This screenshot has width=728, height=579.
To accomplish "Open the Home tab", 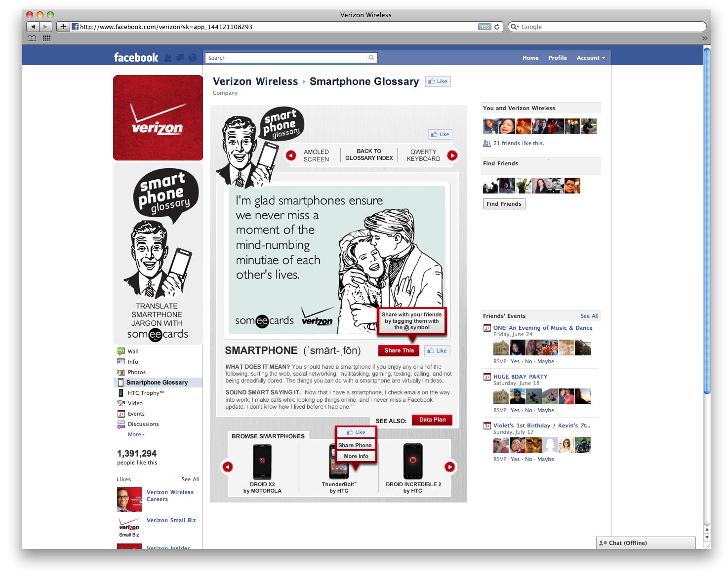I will [530, 58].
